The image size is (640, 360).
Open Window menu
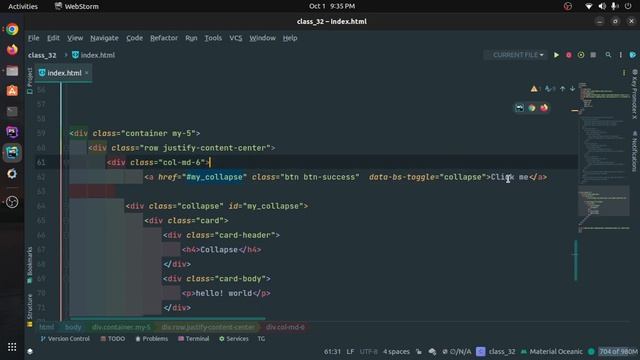coord(262,38)
